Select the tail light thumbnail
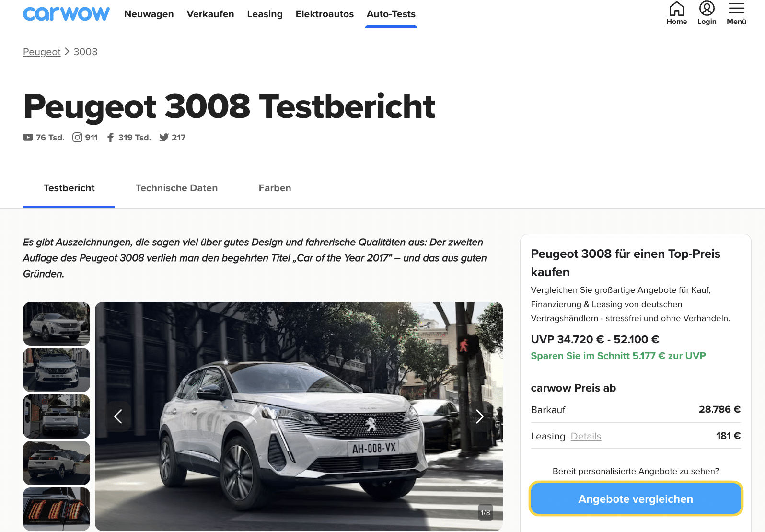This screenshot has width=765, height=532. [57, 509]
